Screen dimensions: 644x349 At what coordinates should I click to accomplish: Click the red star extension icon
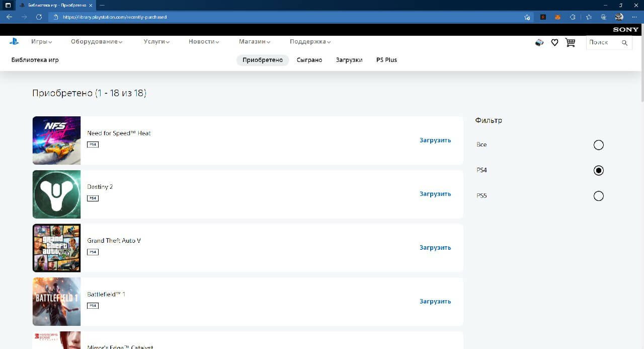[x=543, y=17]
